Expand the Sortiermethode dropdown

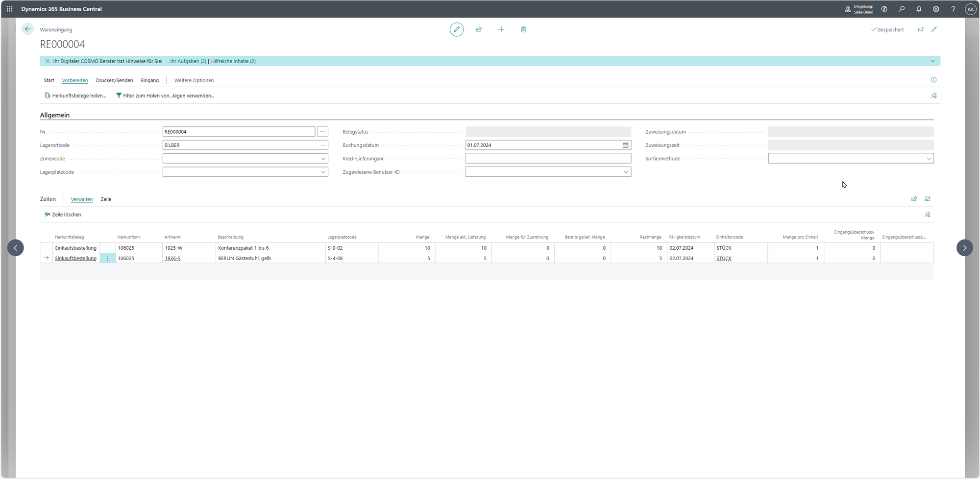pos(928,159)
